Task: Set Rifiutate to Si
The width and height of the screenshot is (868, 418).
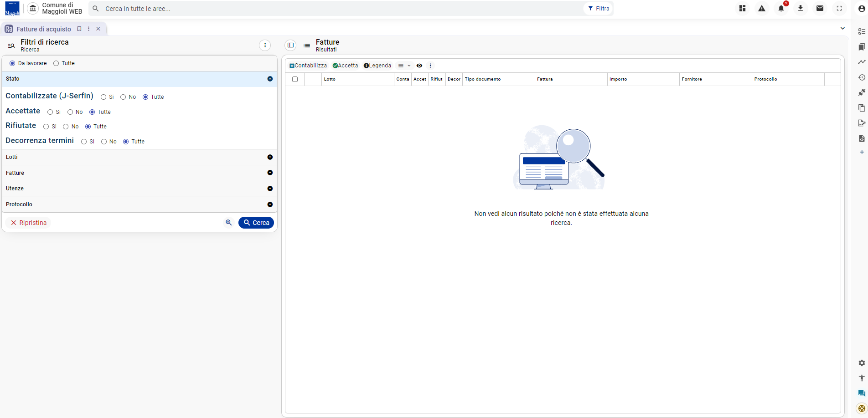Action: pos(46,127)
